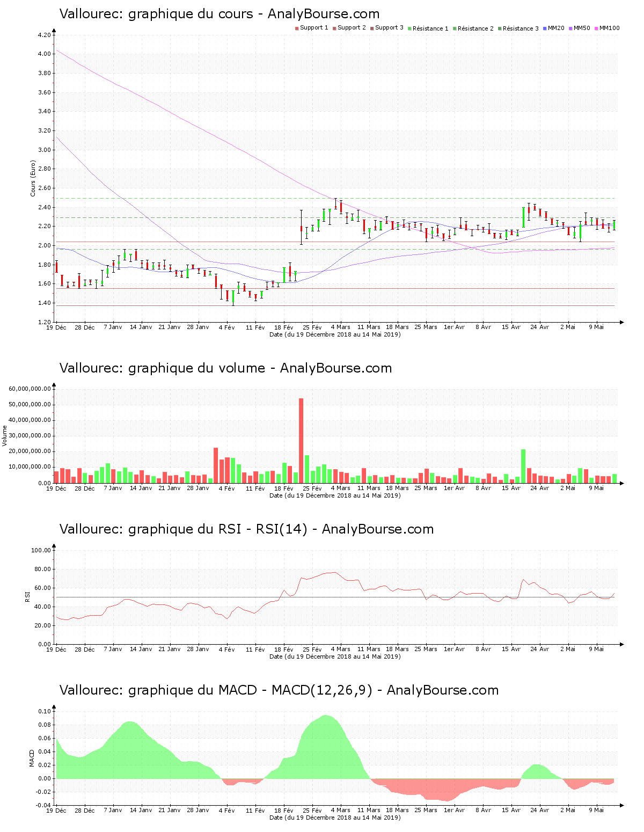
Task: Select the 'Support 3' legend label
Action: coord(389,28)
